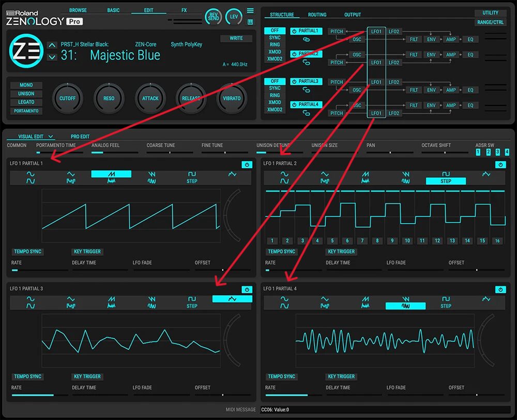Viewport: 517px width, 420px height.
Task: Click LFO1 block in Partial 1 row
Action: tap(376, 32)
